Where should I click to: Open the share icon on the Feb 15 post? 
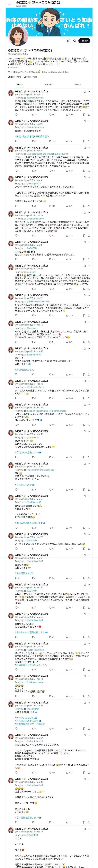89,398
